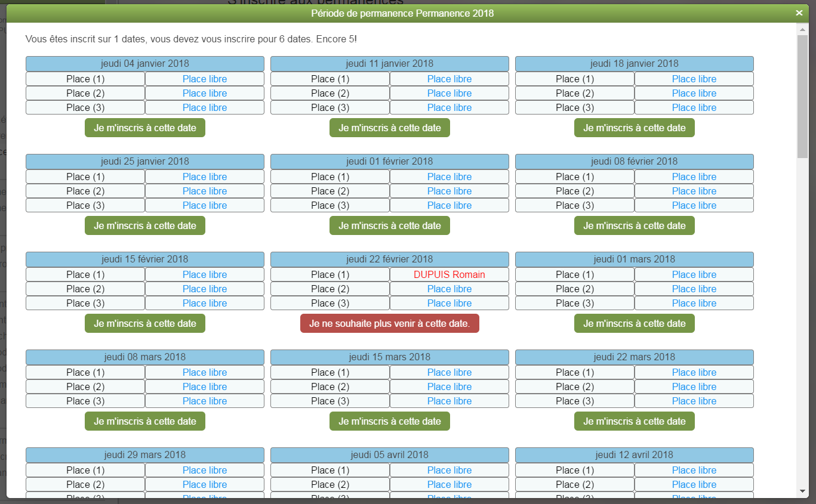Click Place libre for Place (3) on 08 février
The image size is (816, 504).
[694, 205]
